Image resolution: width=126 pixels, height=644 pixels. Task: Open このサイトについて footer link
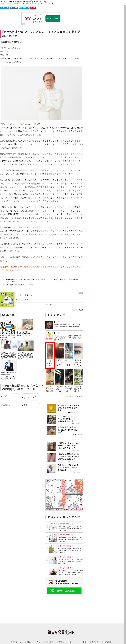[90, 642]
